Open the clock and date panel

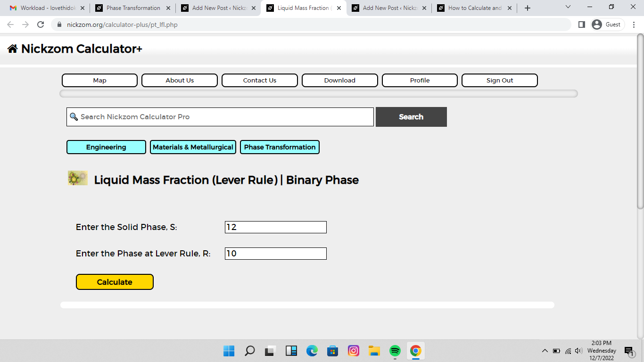(602, 351)
